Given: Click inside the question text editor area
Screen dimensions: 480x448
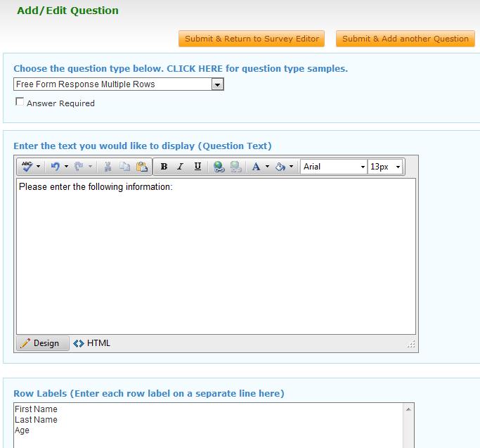Looking at the screenshot, I should 216,256.
